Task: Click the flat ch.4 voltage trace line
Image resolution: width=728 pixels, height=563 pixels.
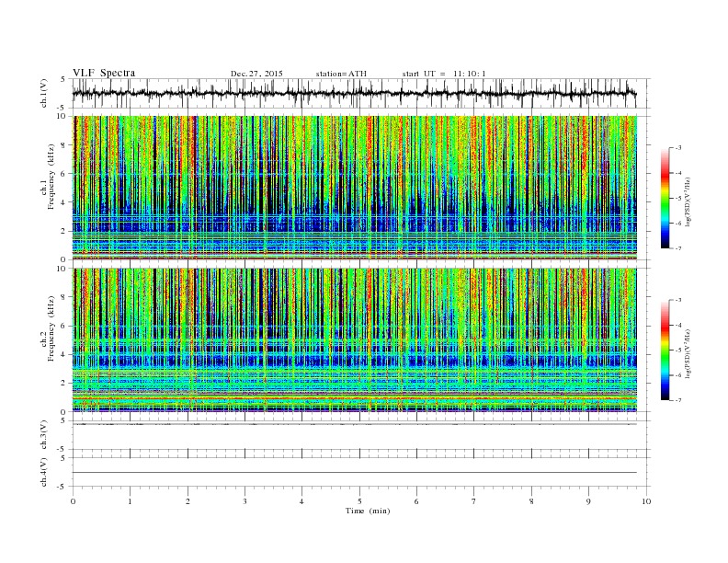Action: point(355,473)
